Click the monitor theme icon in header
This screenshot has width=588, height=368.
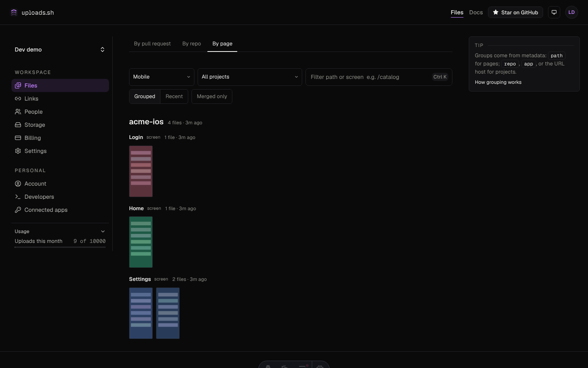tap(554, 12)
